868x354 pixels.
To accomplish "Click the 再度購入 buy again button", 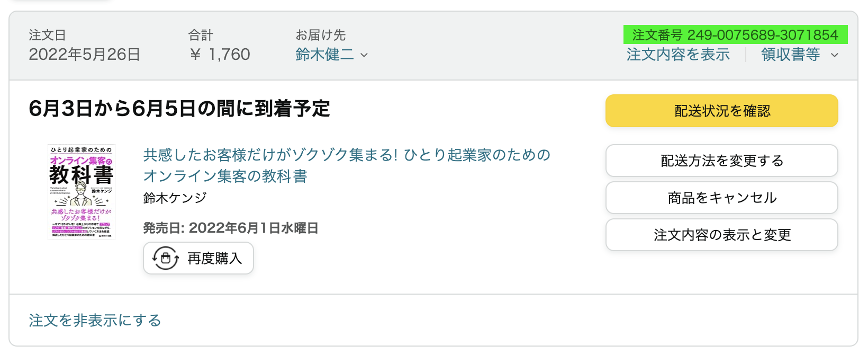I will pos(198,258).
